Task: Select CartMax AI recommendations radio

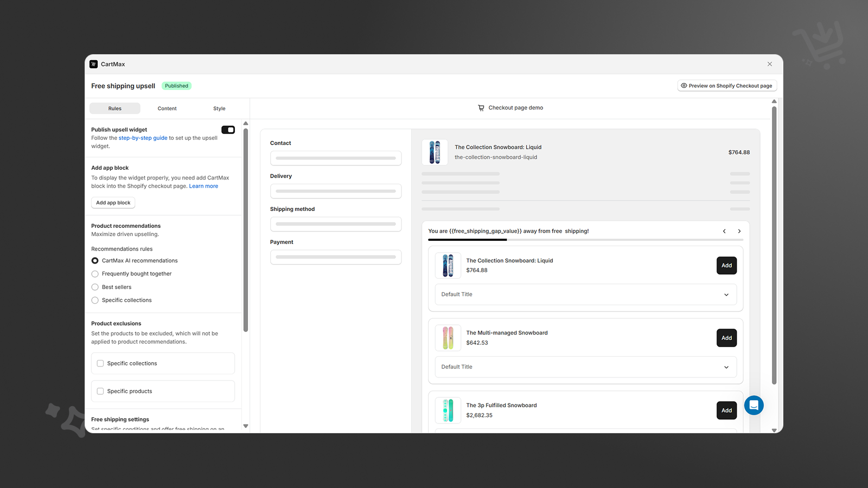Action: tap(95, 261)
